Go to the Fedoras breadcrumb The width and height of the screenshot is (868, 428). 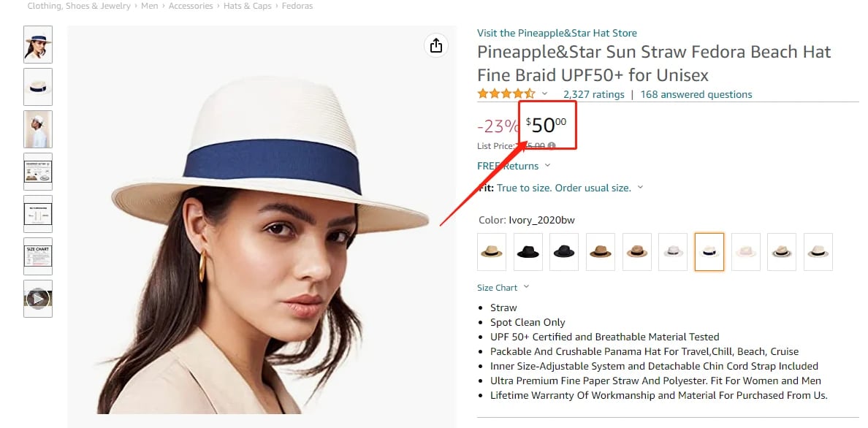tap(297, 6)
